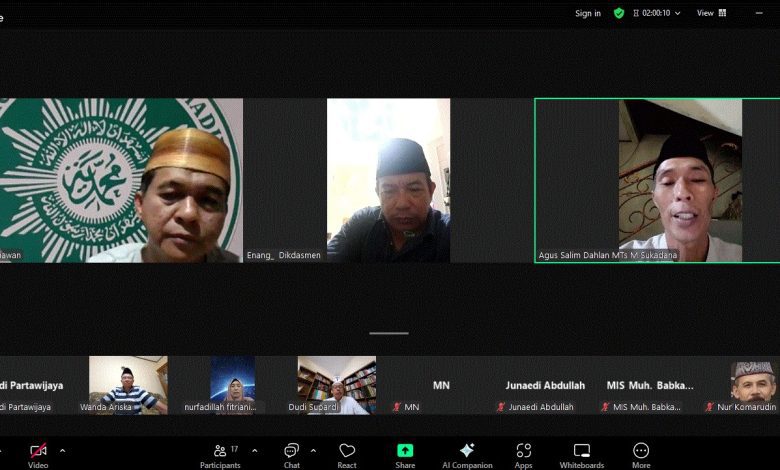Image resolution: width=780 pixels, height=470 pixels.
Task: Expand the Video options arrow
Action: tap(62, 450)
